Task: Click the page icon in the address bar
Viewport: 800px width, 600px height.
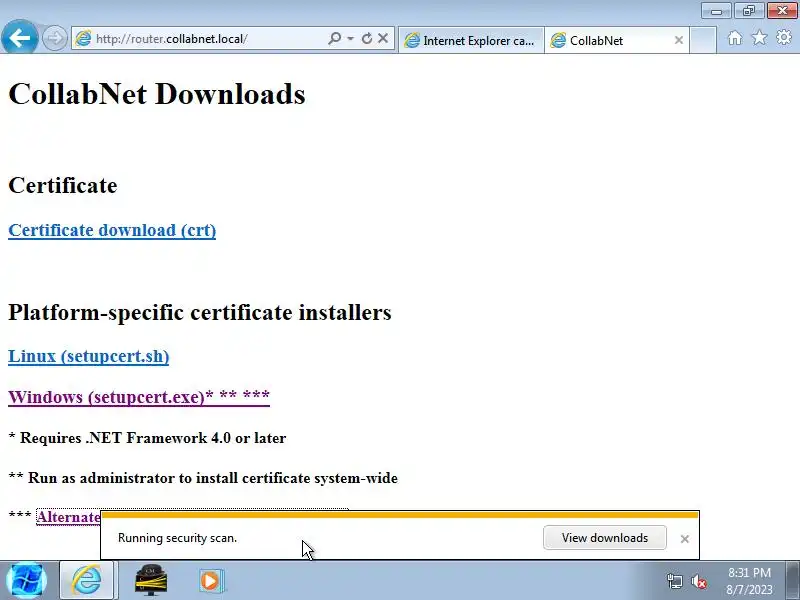Action: coord(83,38)
